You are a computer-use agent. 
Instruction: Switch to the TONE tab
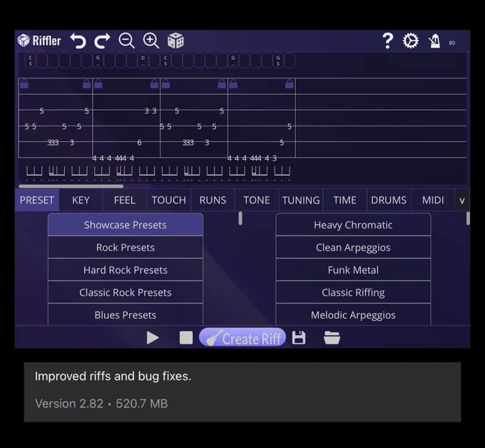[257, 200]
